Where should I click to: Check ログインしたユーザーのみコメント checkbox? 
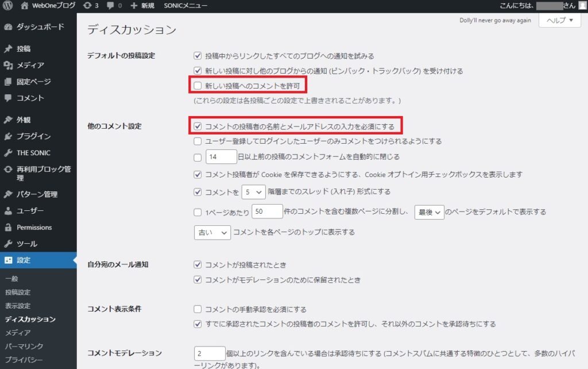click(x=198, y=141)
